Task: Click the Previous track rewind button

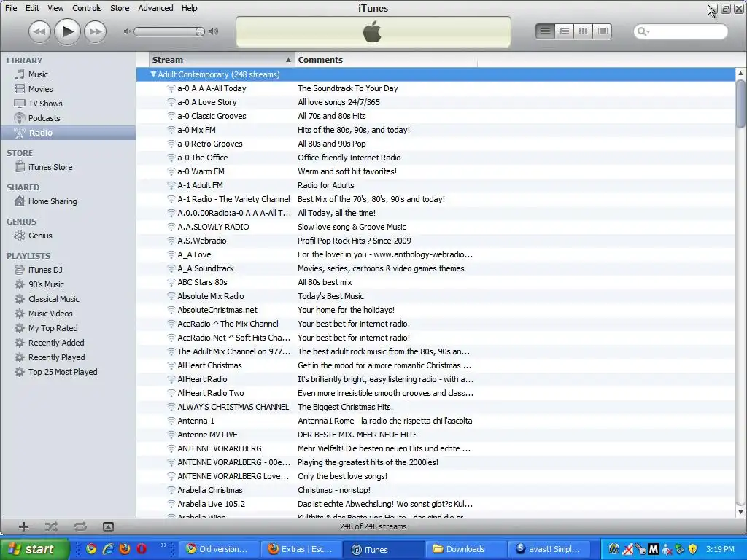Action: (x=39, y=32)
